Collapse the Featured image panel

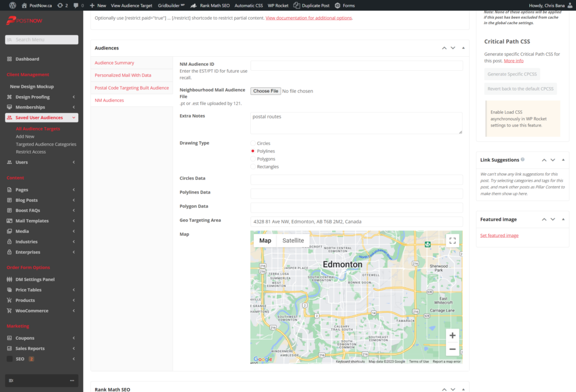563,219
